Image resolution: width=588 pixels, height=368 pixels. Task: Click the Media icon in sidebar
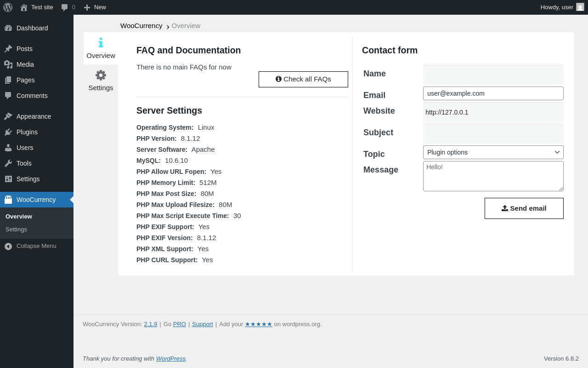[x=8, y=64]
